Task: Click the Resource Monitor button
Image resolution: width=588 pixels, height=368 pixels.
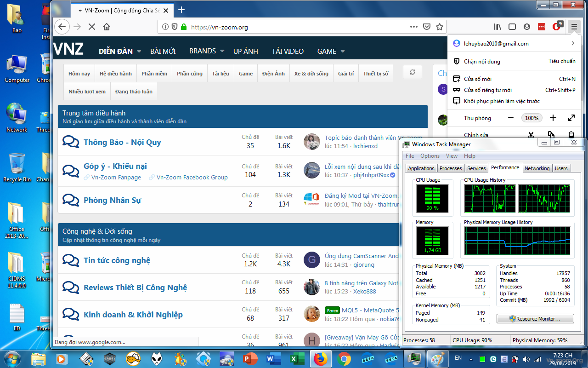Action: pyautogui.click(x=535, y=319)
